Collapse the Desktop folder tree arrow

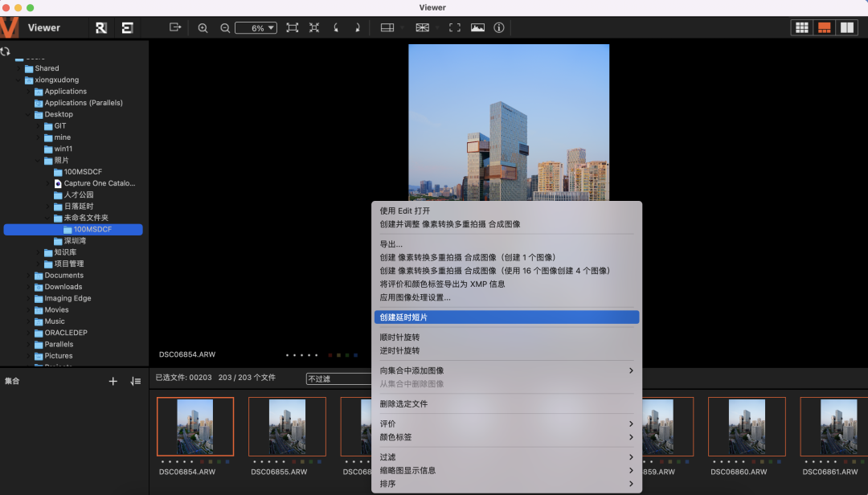(28, 115)
